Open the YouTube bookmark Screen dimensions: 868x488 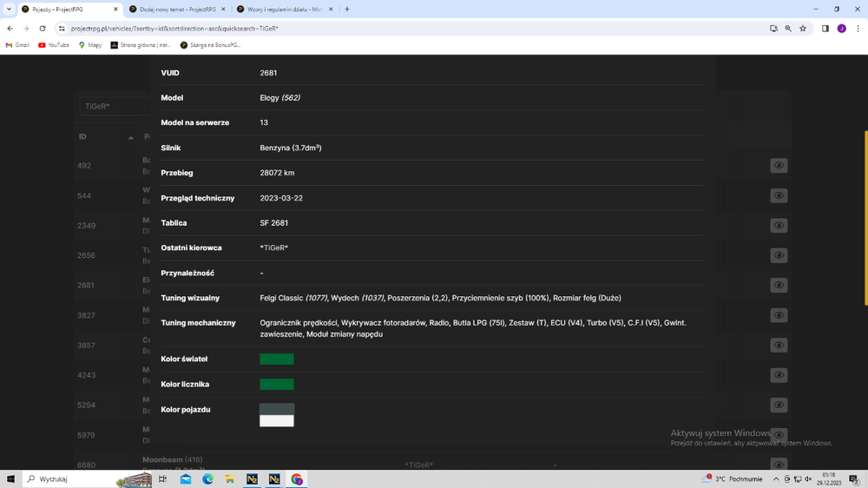54,45
